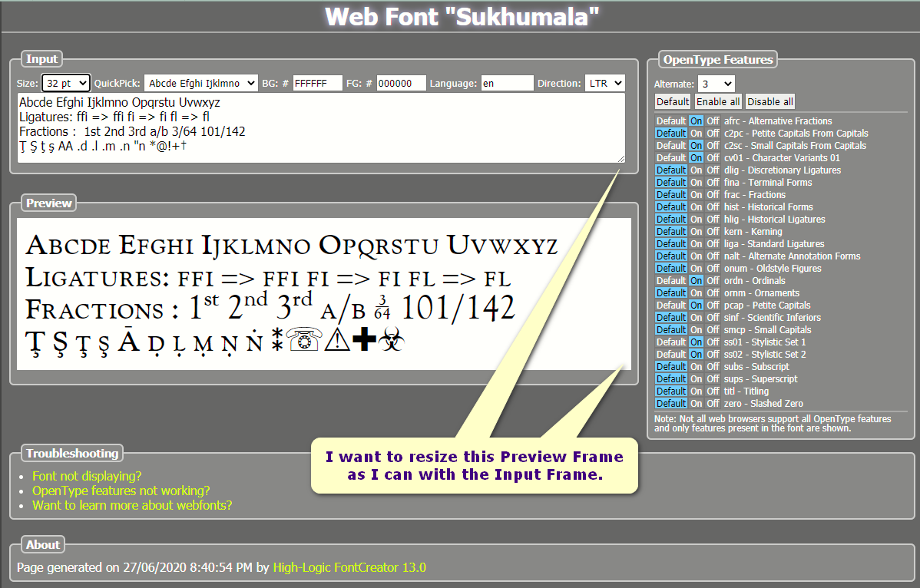Screen dimensions: 920x588
Task: Click the Disable all button
Action: (770, 101)
